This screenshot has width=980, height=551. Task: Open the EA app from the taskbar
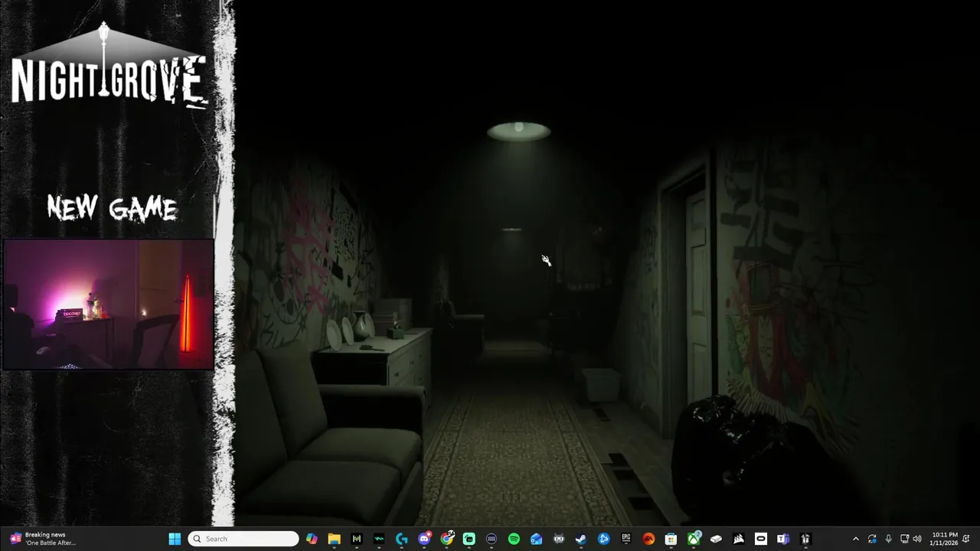(648, 539)
